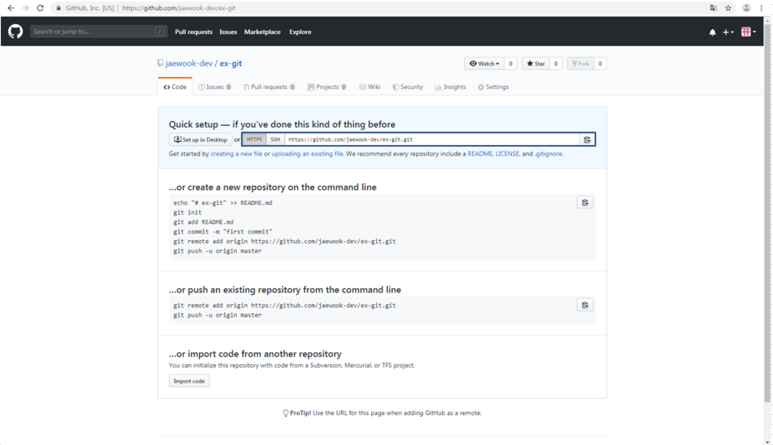Open Pull requests in top navigation
Viewport: 773px width, 445px height.
[193, 32]
